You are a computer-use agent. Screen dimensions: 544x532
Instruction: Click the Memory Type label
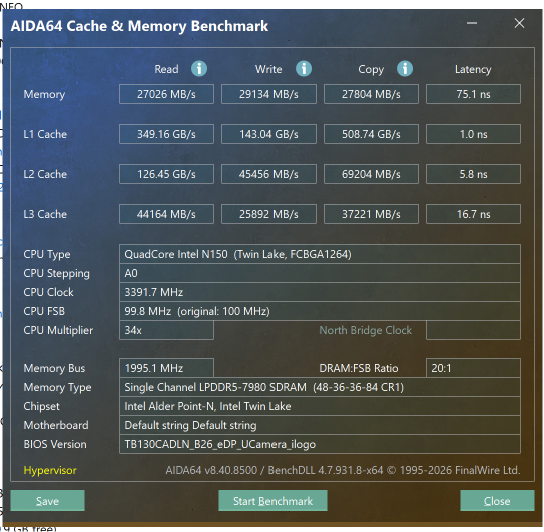(x=57, y=387)
